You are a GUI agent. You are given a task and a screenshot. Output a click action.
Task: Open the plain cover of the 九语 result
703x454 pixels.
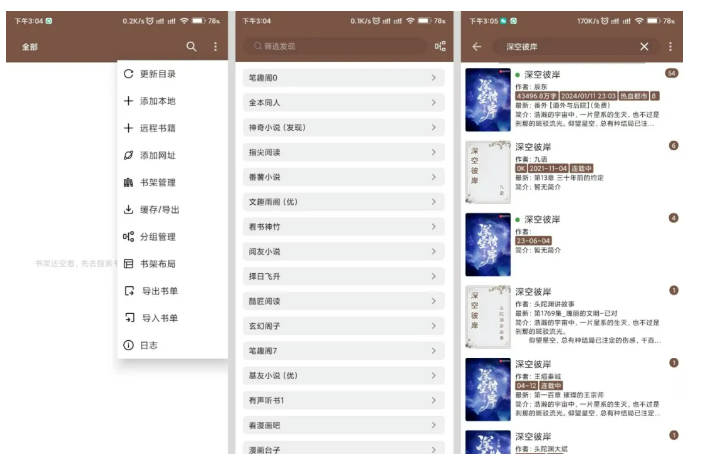point(488,172)
